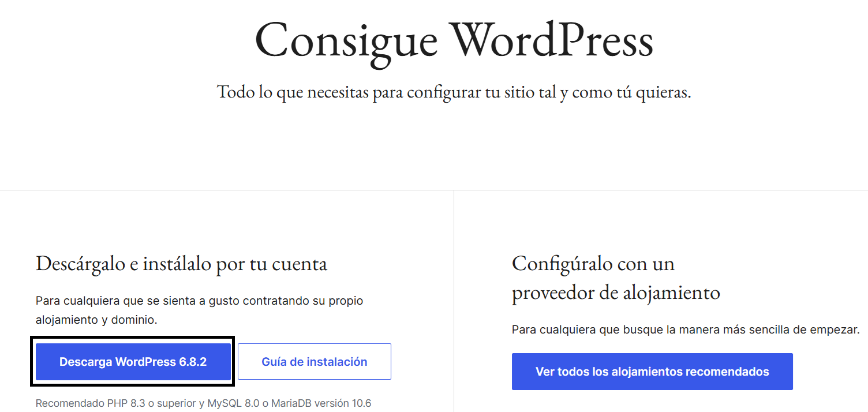Open the Guía de instalación link

tap(315, 362)
